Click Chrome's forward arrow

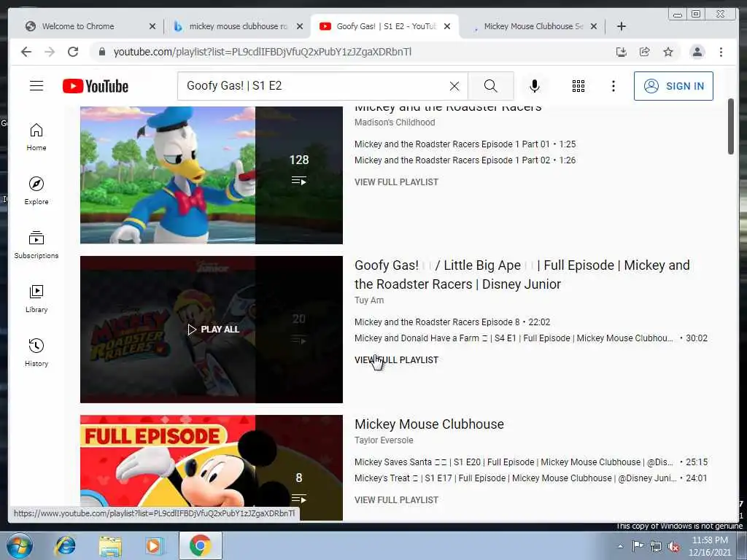tap(50, 52)
